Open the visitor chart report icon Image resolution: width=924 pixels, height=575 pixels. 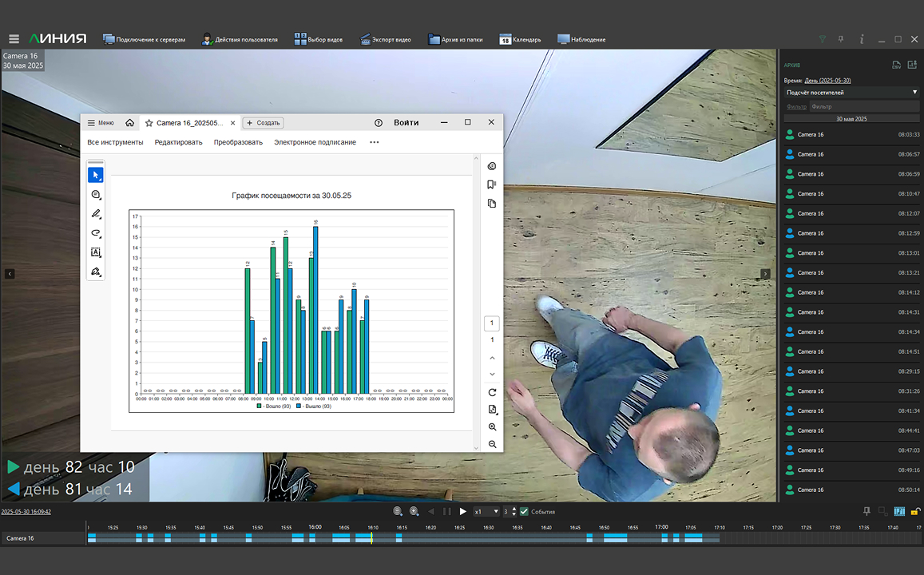tap(912, 65)
